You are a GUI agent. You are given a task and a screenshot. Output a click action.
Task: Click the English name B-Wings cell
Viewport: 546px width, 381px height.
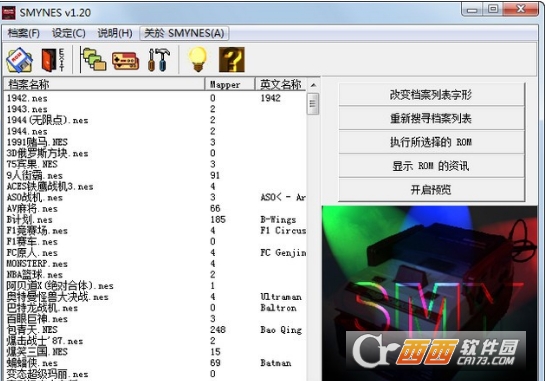pos(278,220)
